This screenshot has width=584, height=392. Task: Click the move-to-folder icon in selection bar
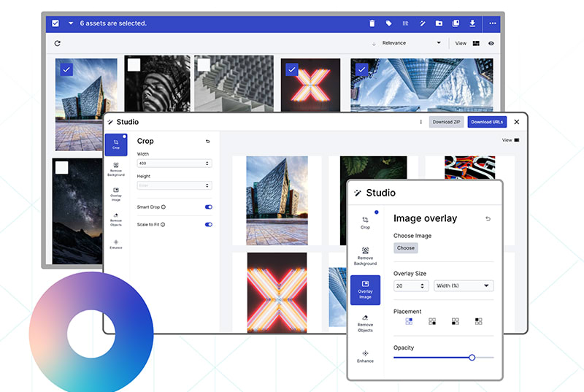click(x=439, y=23)
